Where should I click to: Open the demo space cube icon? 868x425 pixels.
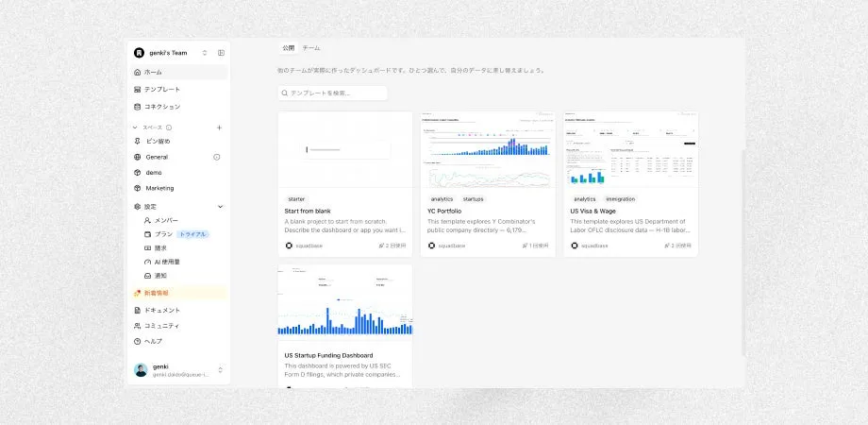tap(138, 172)
